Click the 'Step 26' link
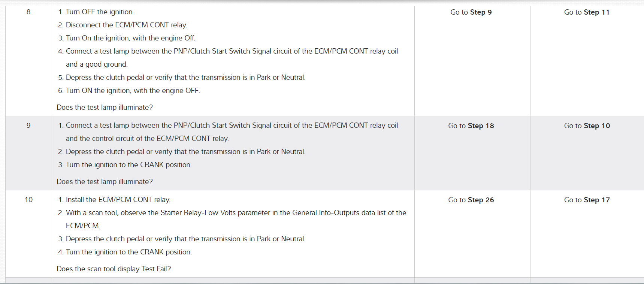Screen dimensions: 644x284 point(481,200)
